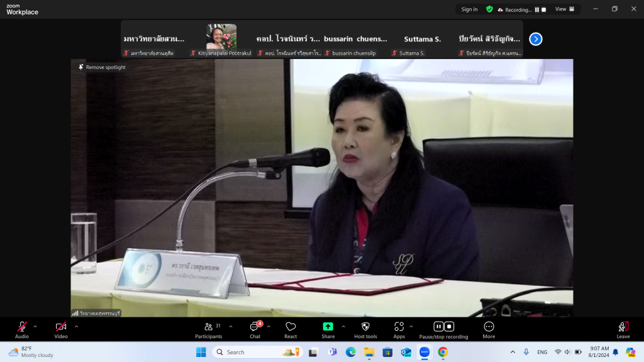The height and width of the screenshot is (362, 644).
Task: Open the React emoji options
Action: coord(291,327)
